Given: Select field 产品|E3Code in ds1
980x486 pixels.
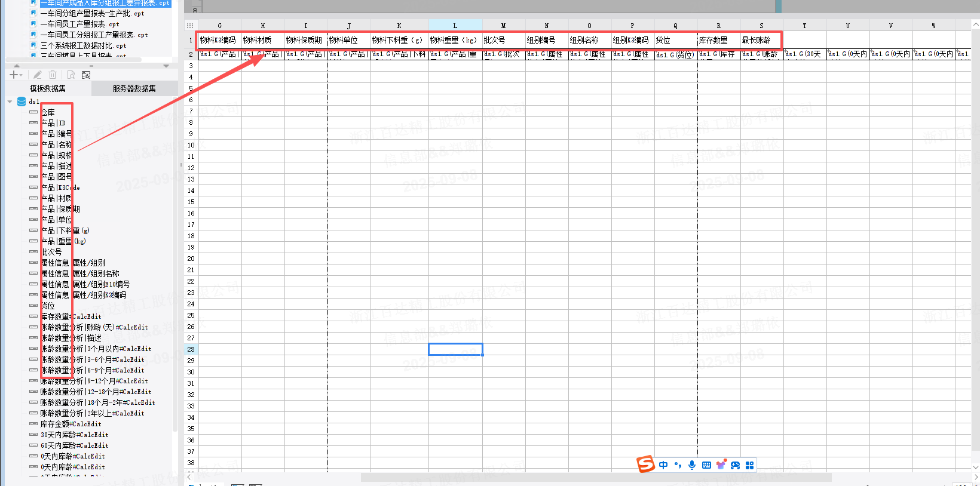Looking at the screenshot, I should tap(60, 187).
